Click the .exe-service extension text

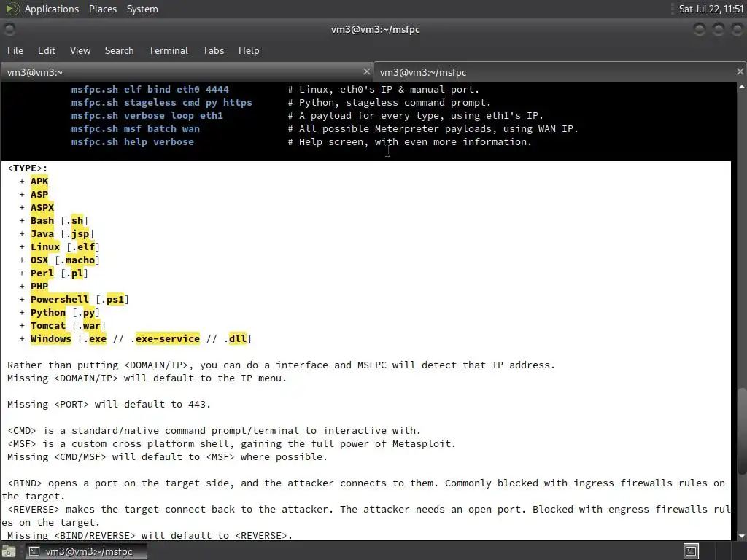pos(167,338)
